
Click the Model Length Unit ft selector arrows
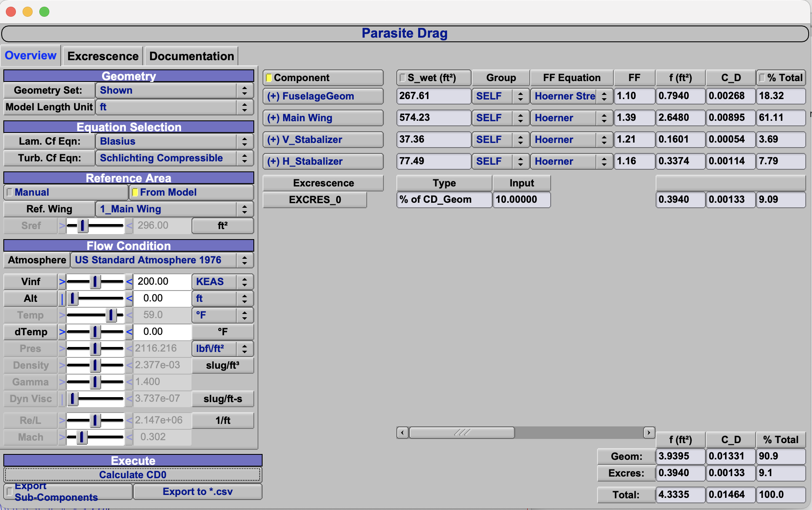pyautogui.click(x=245, y=107)
